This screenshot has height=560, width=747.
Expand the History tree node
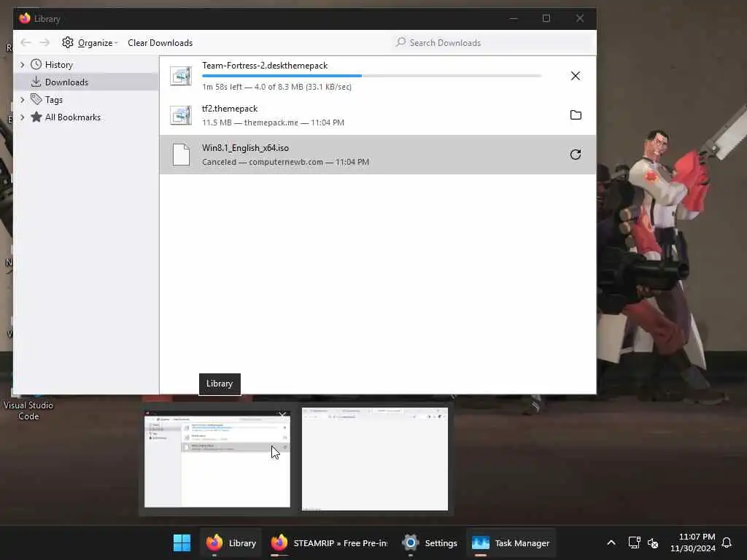23,65
